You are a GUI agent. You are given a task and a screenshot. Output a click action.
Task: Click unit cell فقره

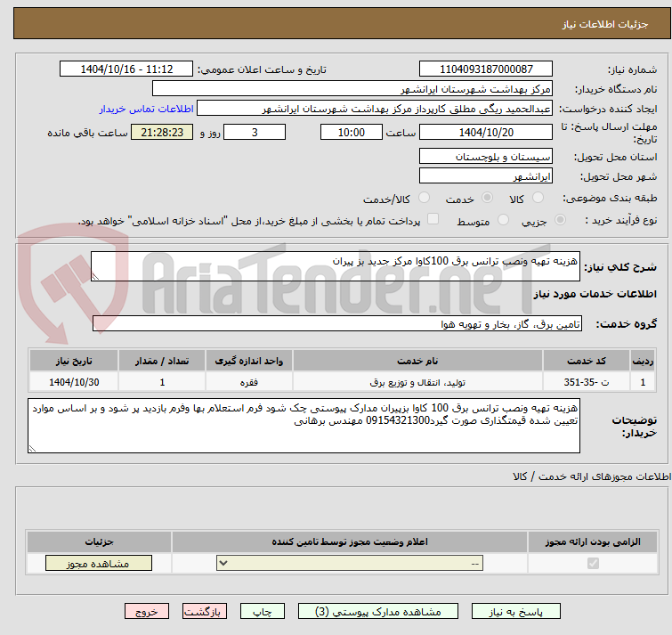tap(249, 381)
